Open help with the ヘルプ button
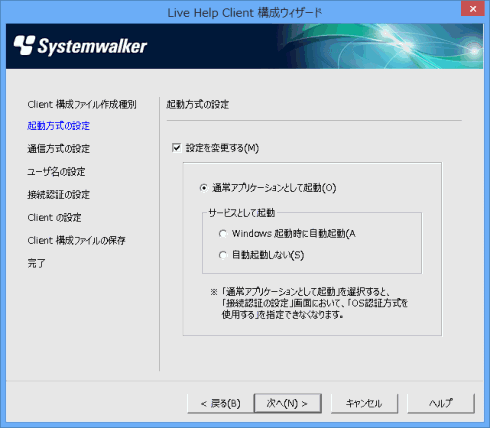Viewport: 490px width, 428px height. (441, 404)
